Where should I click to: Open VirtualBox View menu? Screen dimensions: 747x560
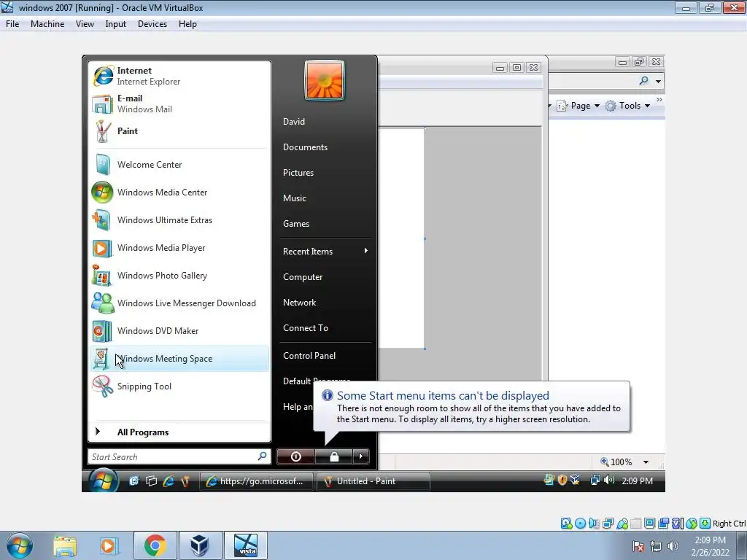pos(85,24)
